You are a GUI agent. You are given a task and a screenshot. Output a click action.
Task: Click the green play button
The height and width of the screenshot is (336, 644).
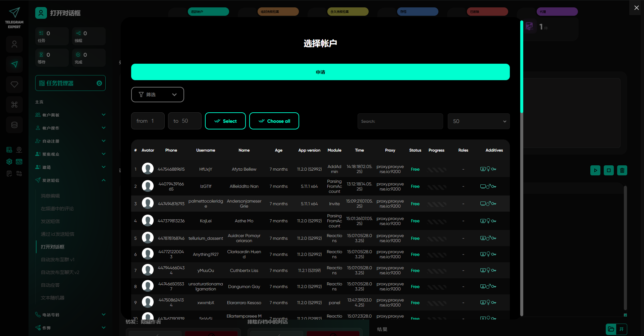pos(595,170)
